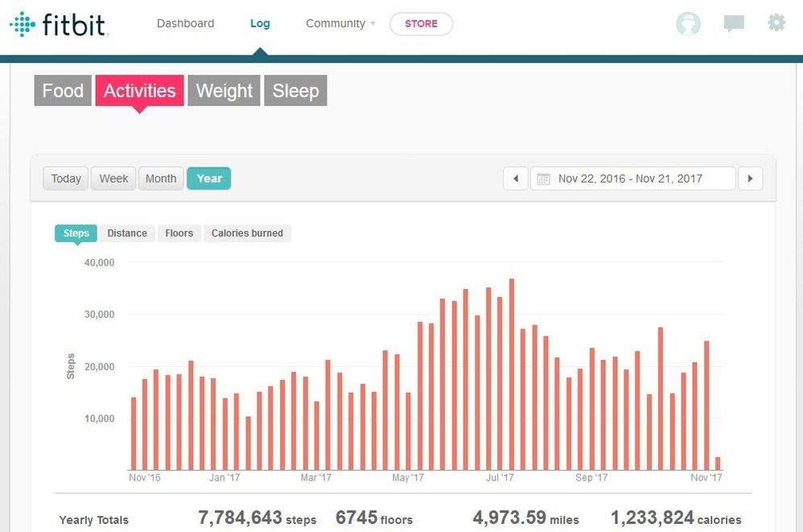Viewport: 803px width, 532px height.
Task: Click the Fitbit logo
Action: (59, 24)
